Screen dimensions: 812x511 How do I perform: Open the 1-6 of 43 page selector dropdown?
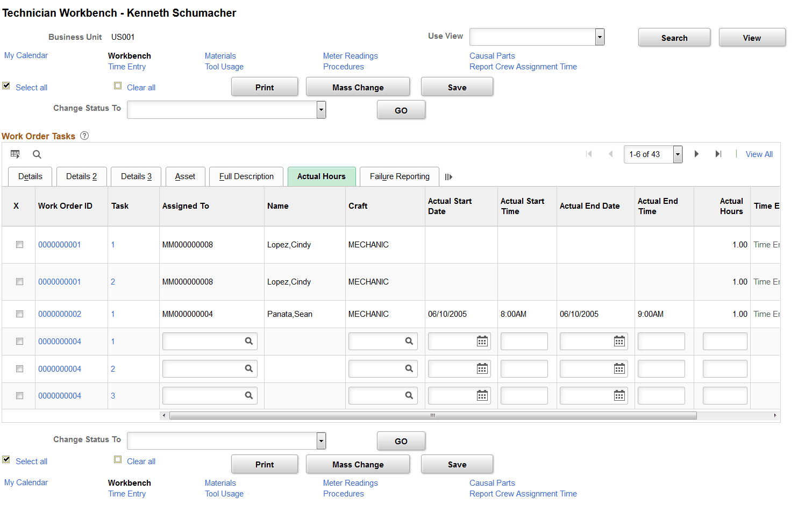pos(677,154)
